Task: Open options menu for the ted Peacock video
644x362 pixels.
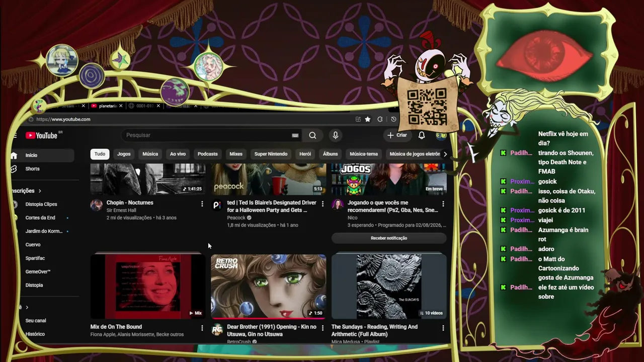Action: (323, 204)
